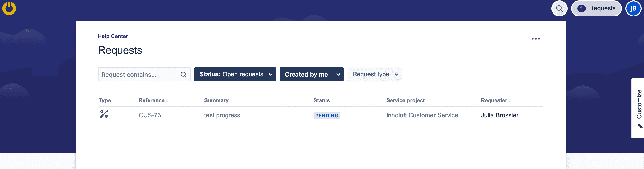Open search with the magnifier icon
This screenshot has height=169, width=644.
point(559,8)
